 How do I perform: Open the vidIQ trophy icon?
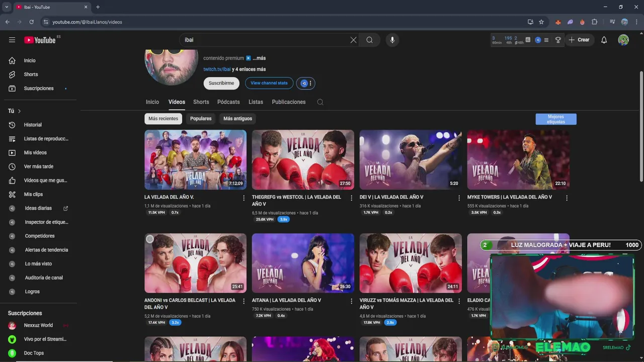point(558,40)
